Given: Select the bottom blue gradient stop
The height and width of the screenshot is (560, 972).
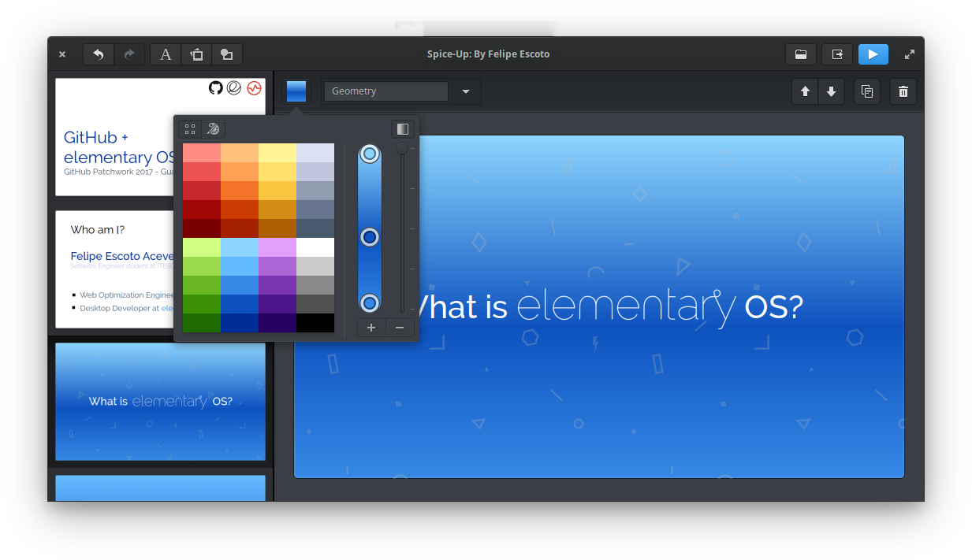Looking at the screenshot, I should pyautogui.click(x=370, y=302).
